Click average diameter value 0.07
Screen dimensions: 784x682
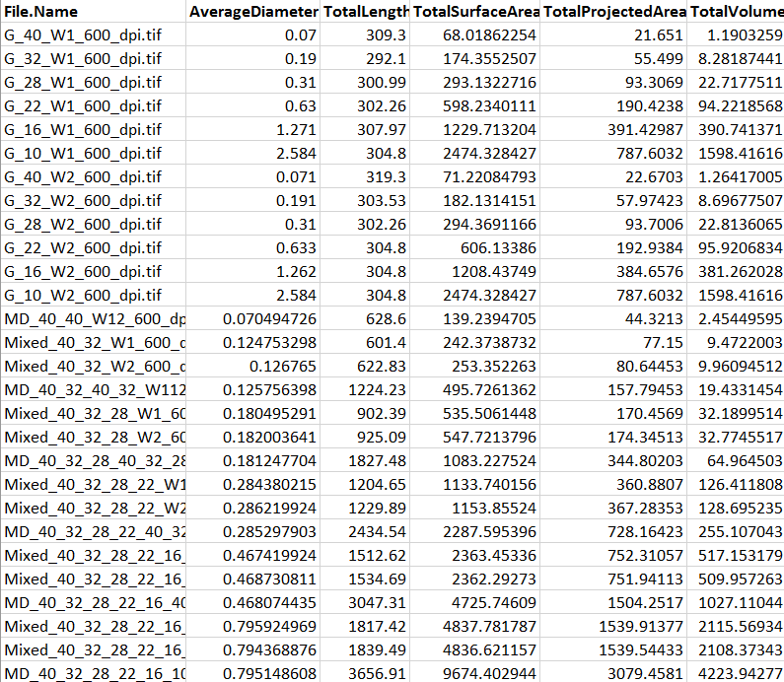[253, 34]
